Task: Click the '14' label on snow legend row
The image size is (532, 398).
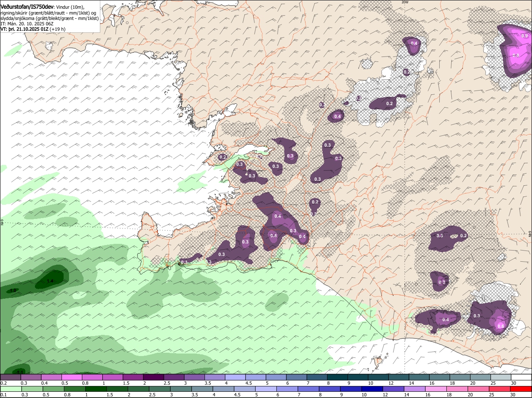Action: pos(411,383)
